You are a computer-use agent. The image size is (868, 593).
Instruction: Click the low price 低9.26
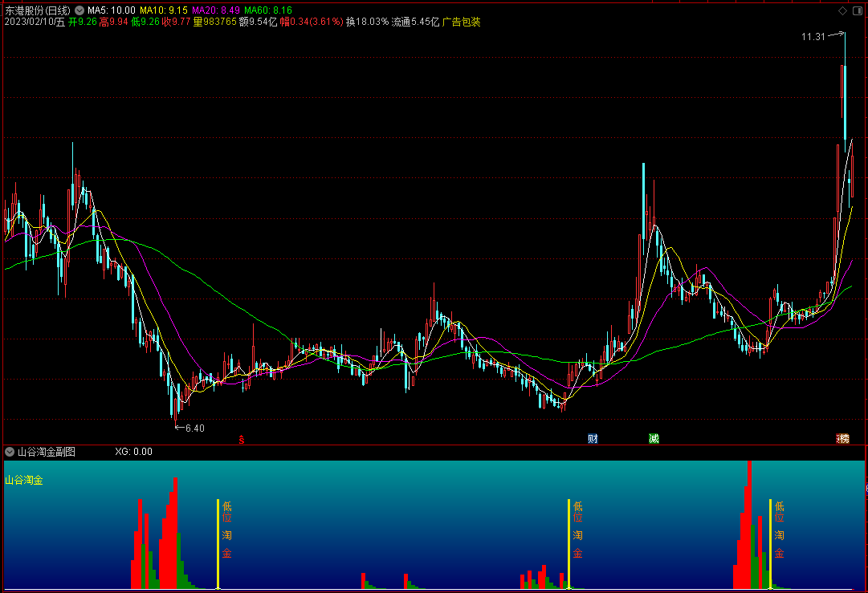point(145,22)
